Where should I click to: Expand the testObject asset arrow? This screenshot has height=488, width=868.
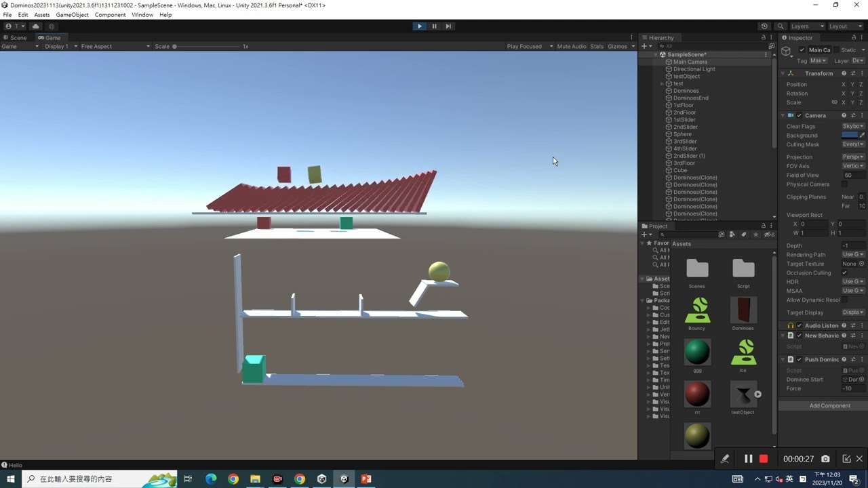click(757, 394)
